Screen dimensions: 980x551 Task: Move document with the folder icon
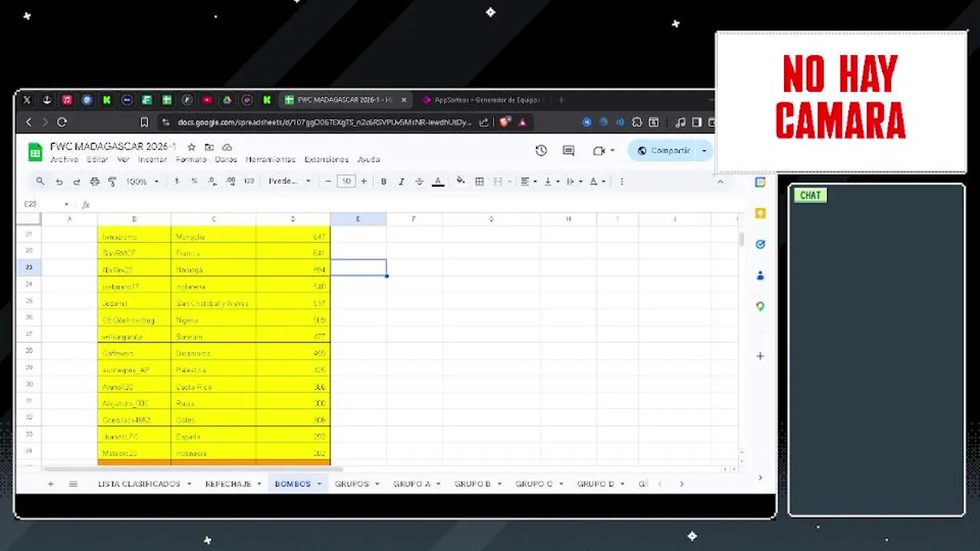coord(209,147)
